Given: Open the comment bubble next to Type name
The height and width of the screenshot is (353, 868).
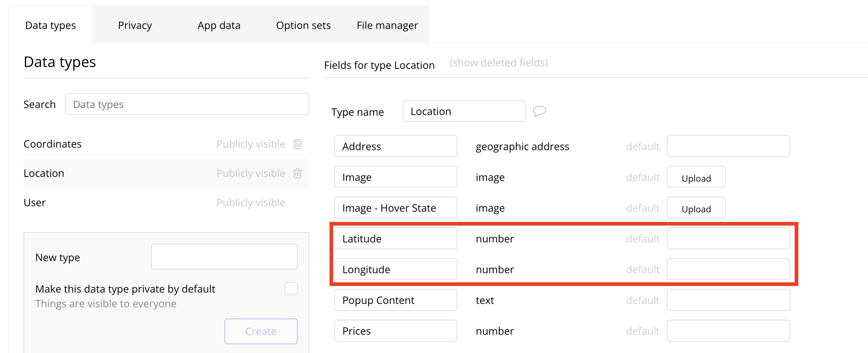Looking at the screenshot, I should point(539,111).
